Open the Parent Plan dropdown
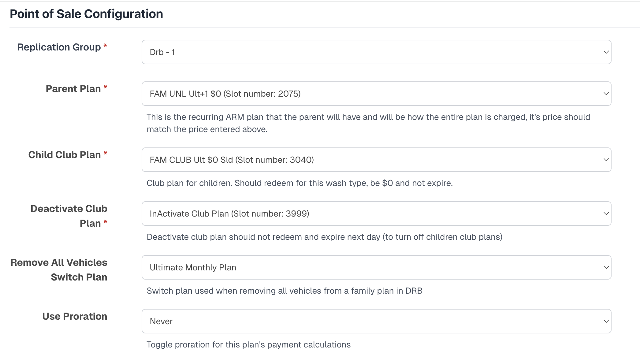Screen dimensions: 640x364 376,94
